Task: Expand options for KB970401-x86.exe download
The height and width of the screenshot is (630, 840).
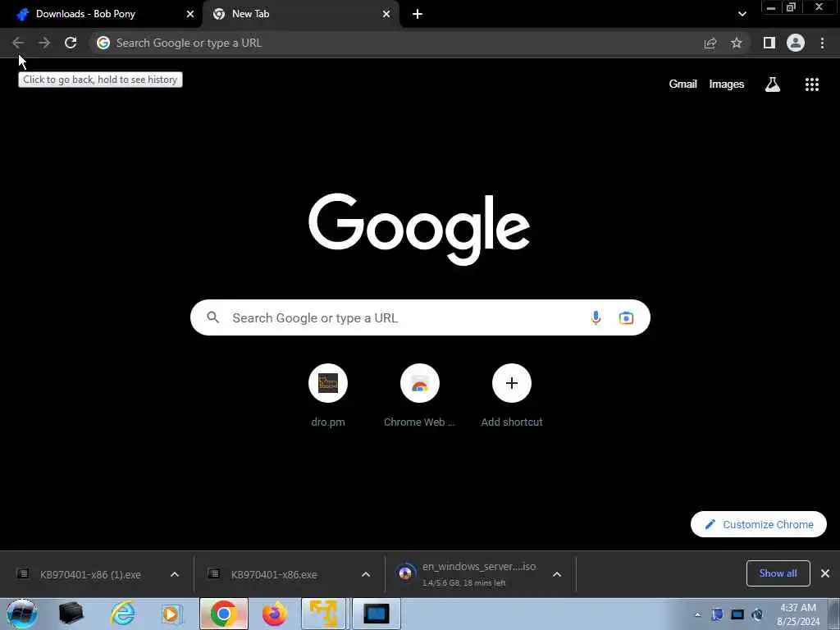Action: click(x=366, y=574)
